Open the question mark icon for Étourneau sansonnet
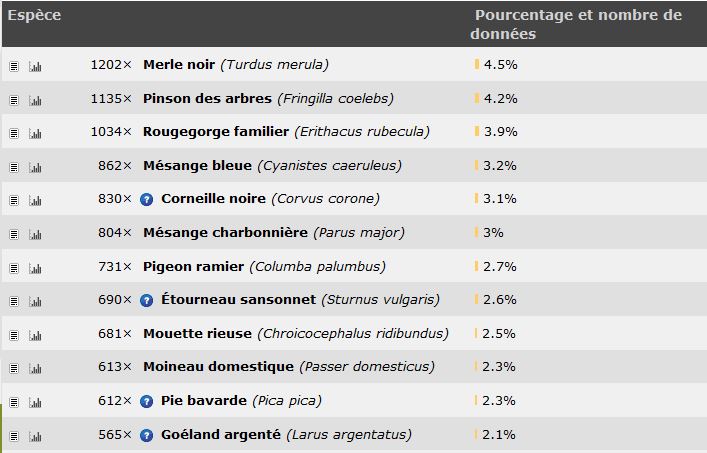Image resolution: width=707 pixels, height=453 pixels. point(147,300)
